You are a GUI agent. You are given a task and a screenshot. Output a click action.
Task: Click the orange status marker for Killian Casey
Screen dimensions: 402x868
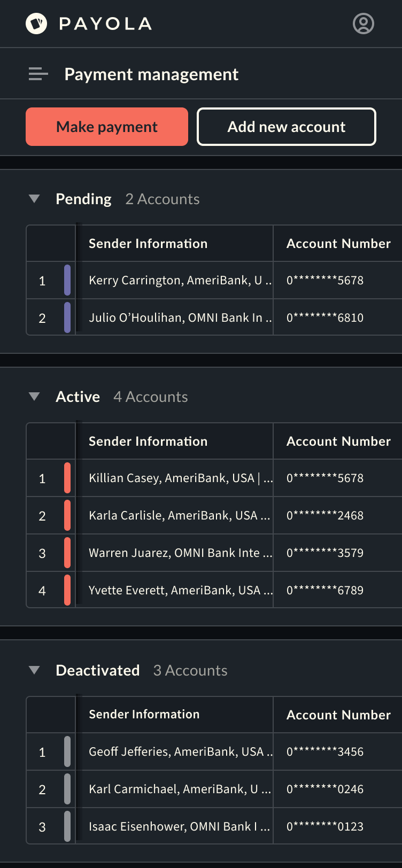(x=67, y=478)
